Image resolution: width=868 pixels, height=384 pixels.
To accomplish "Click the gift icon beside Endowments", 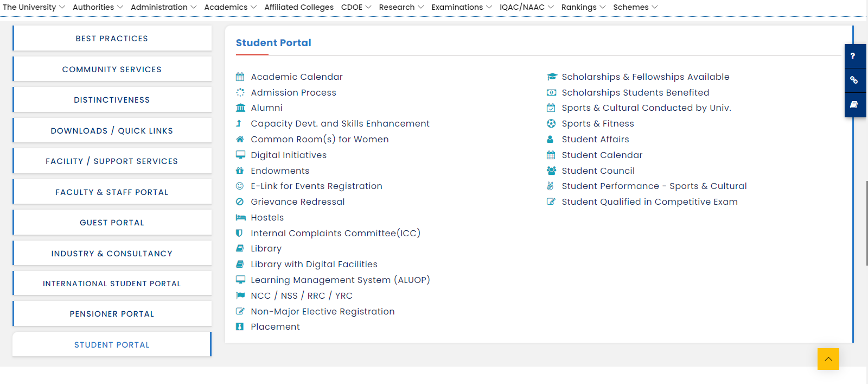I will pos(240,171).
